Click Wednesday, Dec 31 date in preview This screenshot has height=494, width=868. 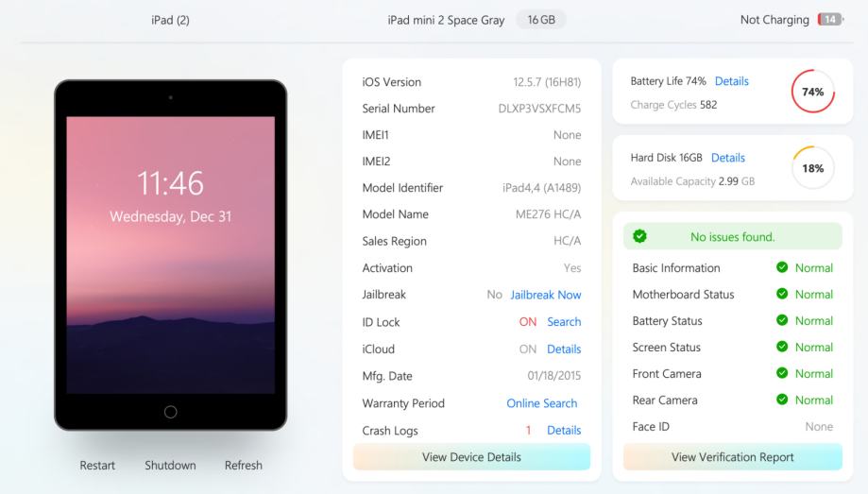171,216
